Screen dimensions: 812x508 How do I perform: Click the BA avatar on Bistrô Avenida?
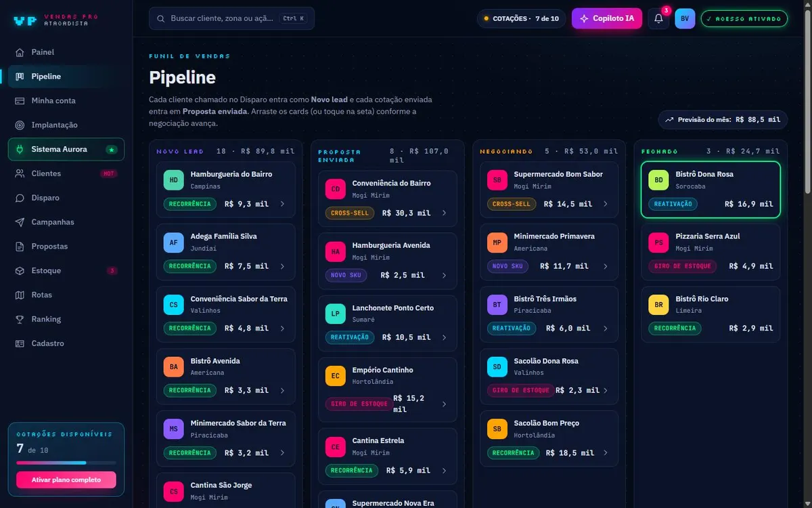[174, 367]
